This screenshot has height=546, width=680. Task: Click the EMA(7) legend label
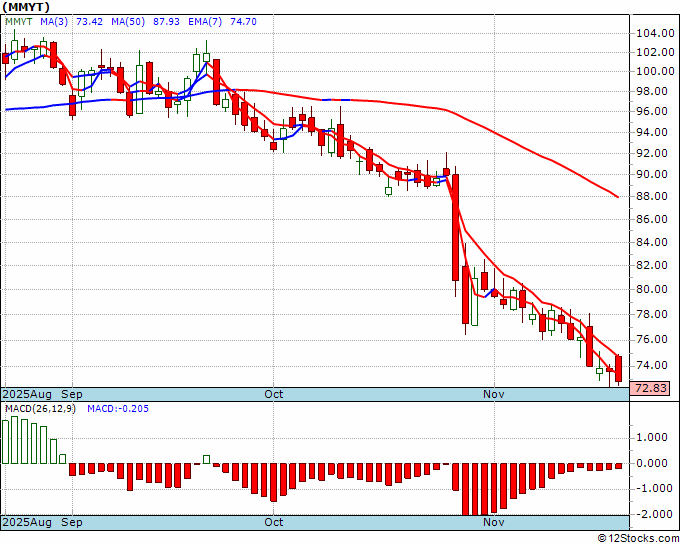[x=205, y=22]
